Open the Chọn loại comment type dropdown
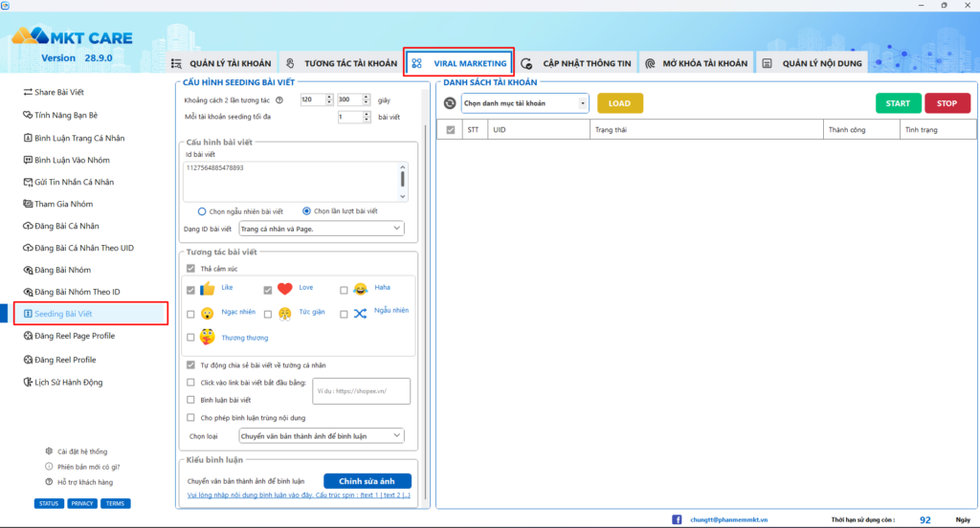The image size is (980, 528). (x=320, y=436)
